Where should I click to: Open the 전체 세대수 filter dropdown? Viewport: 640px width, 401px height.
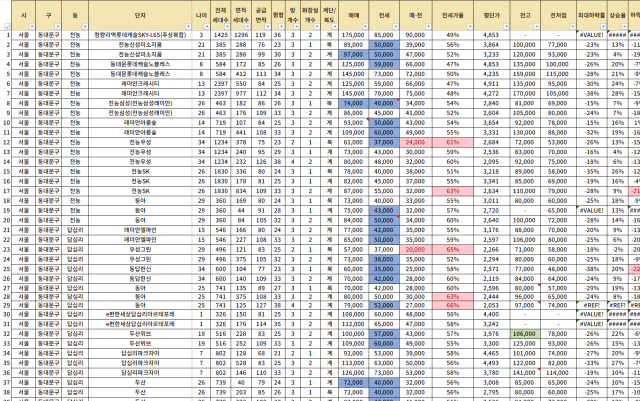(227, 27)
